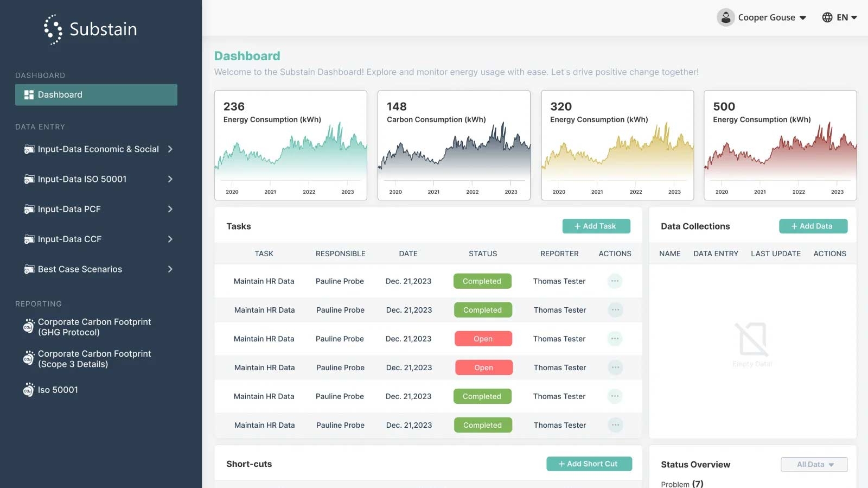Click the Add Data button
The width and height of the screenshot is (868, 488).
[813, 226]
